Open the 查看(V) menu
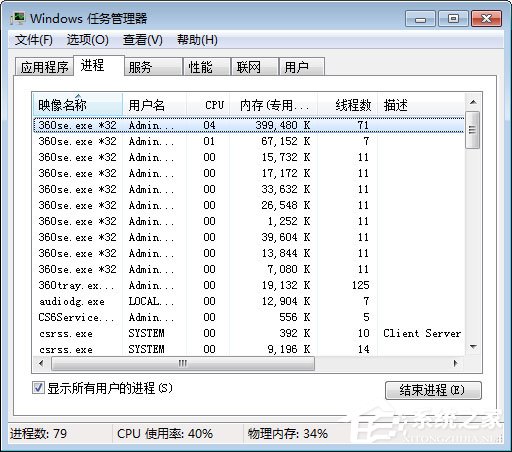 [x=143, y=40]
